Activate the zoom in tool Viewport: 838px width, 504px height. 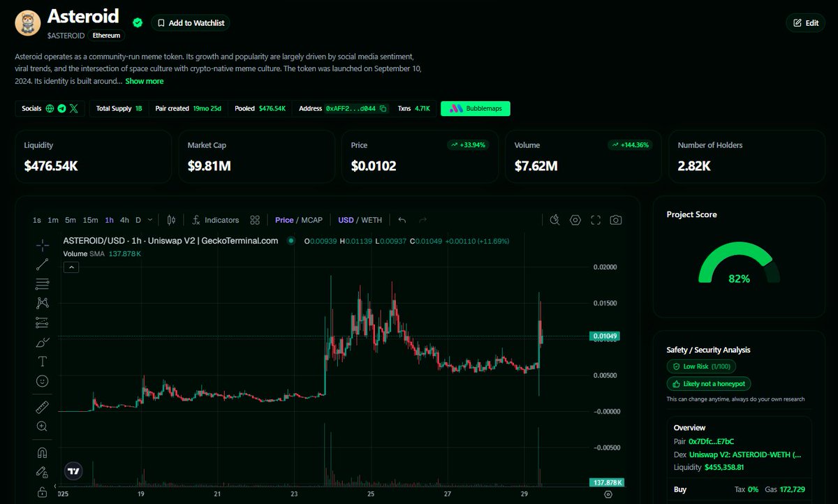(x=43, y=426)
